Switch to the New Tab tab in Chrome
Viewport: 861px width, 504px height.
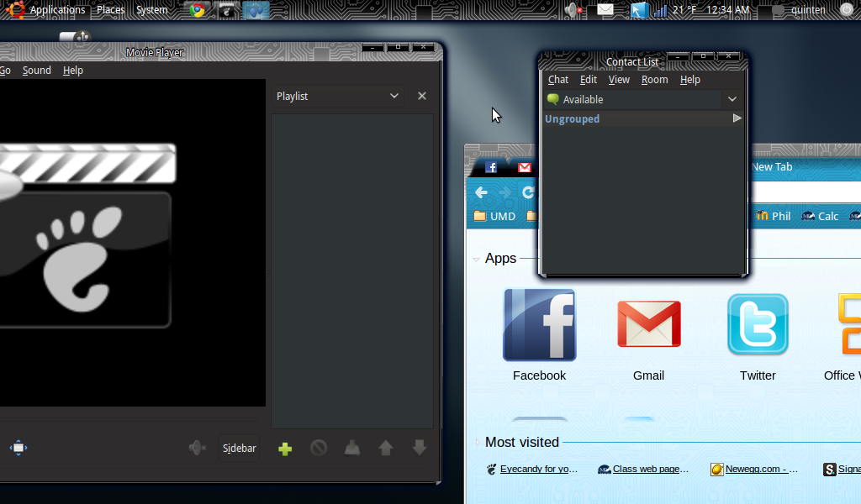click(x=772, y=166)
